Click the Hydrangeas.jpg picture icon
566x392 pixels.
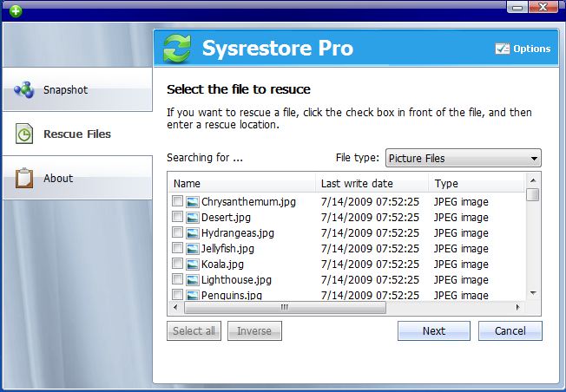[x=193, y=233]
